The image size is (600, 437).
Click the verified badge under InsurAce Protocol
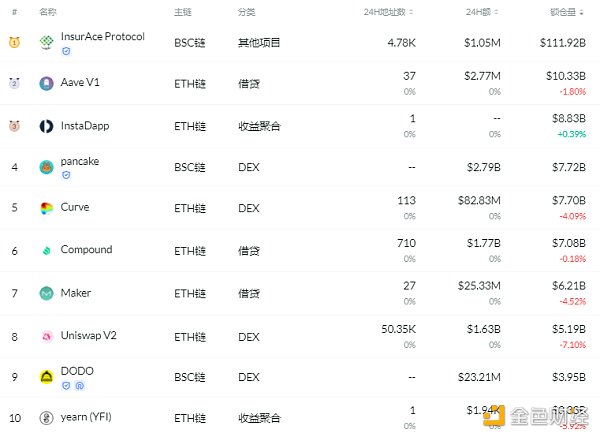[x=66, y=50]
